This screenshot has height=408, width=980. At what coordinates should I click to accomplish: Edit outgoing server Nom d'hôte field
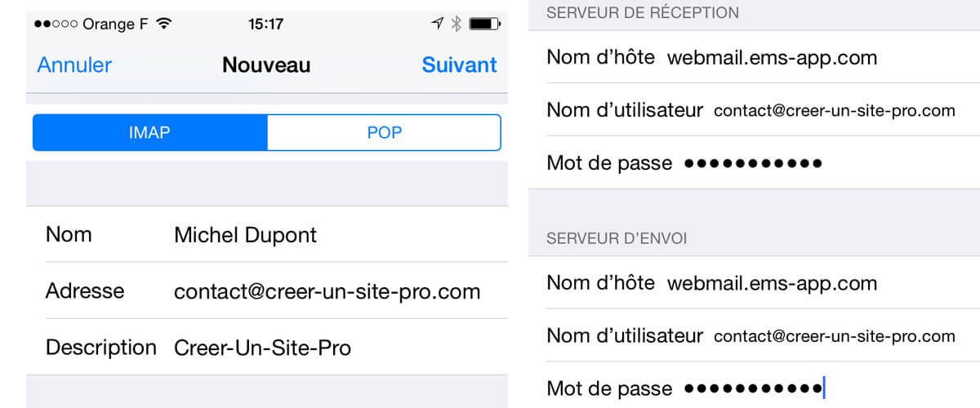(x=754, y=283)
